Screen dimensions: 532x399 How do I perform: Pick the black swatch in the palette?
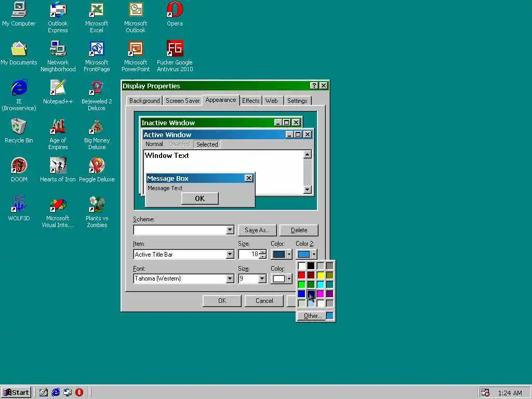tap(311, 265)
